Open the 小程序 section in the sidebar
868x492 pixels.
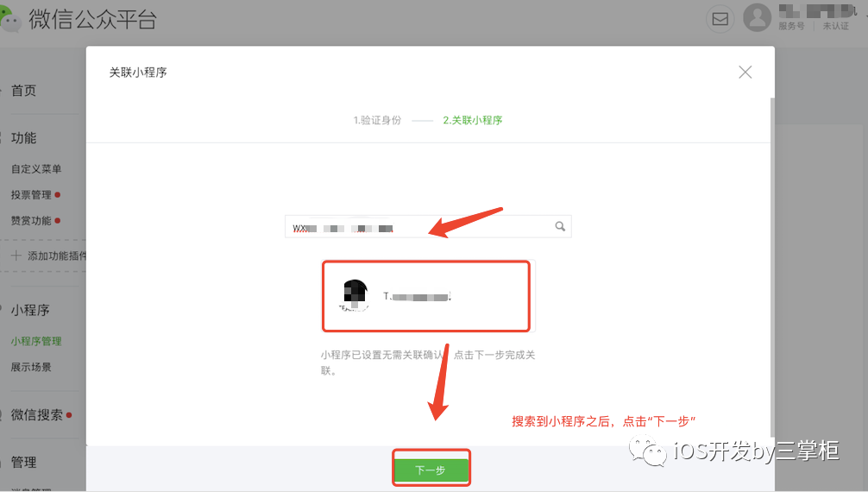[30, 310]
